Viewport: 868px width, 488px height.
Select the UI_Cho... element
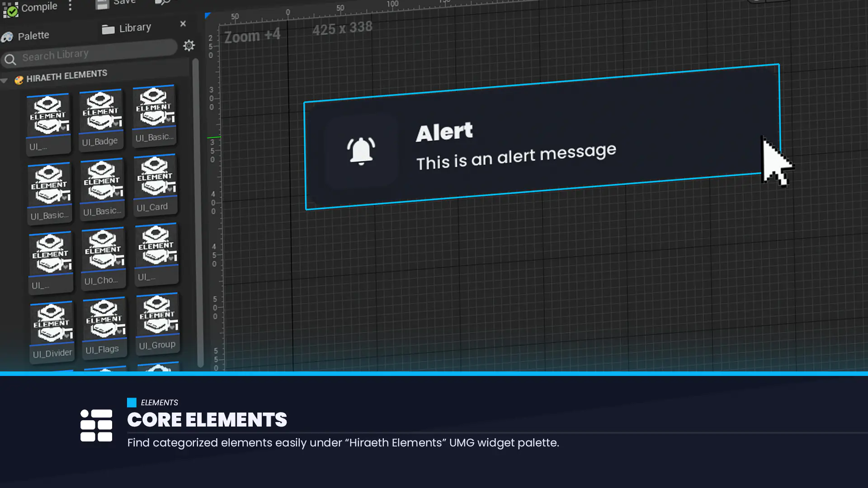[103, 258]
